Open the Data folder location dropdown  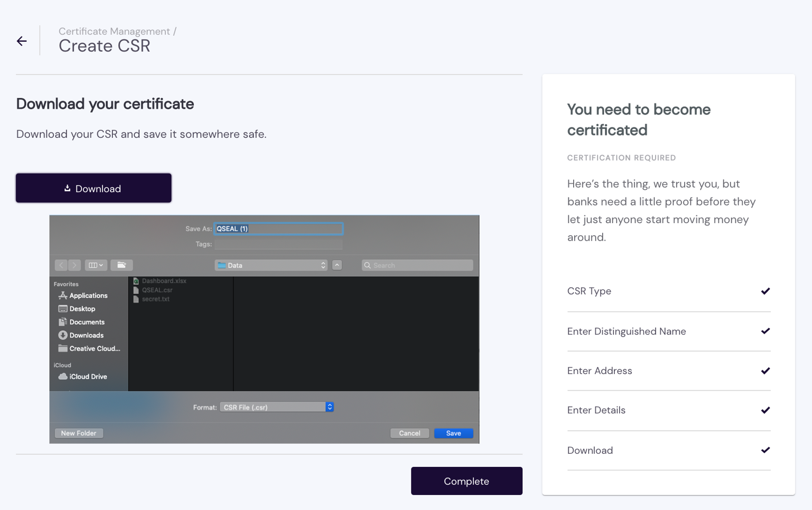pyautogui.click(x=271, y=265)
